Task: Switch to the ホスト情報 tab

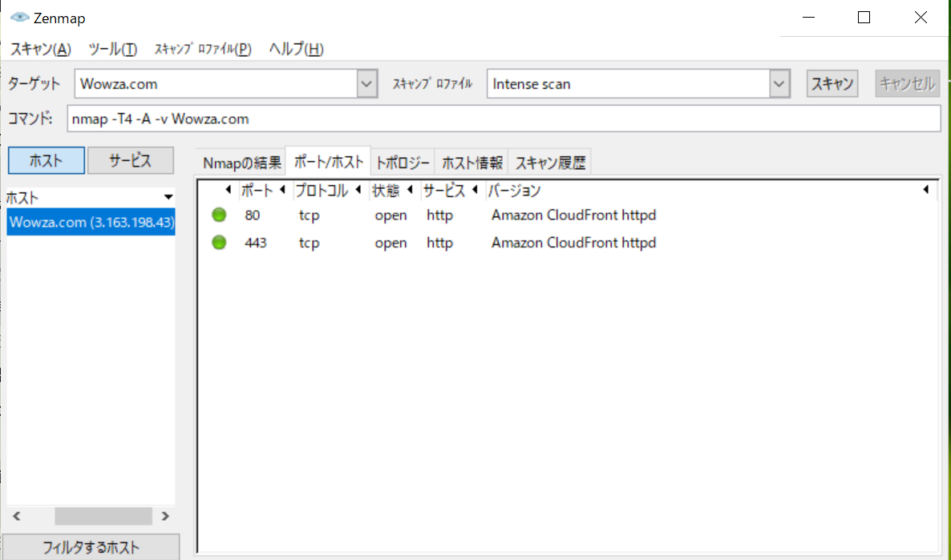Action: tap(471, 163)
